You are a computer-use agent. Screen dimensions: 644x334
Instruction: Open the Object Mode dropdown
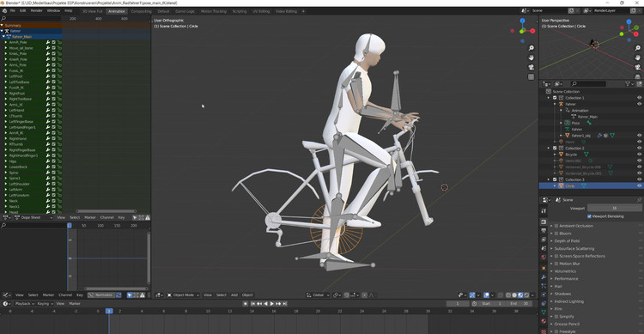(x=183, y=295)
